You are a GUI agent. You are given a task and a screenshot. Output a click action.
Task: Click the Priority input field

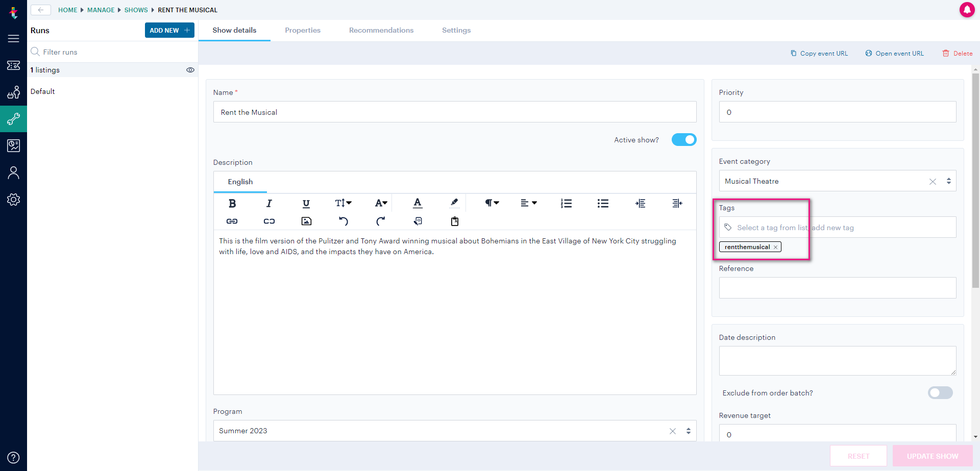(x=838, y=112)
